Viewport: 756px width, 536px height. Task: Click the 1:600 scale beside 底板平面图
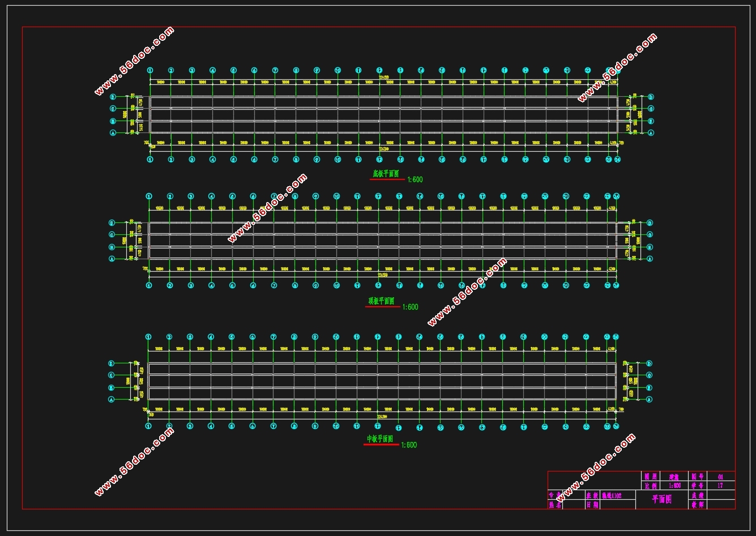click(x=415, y=180)
